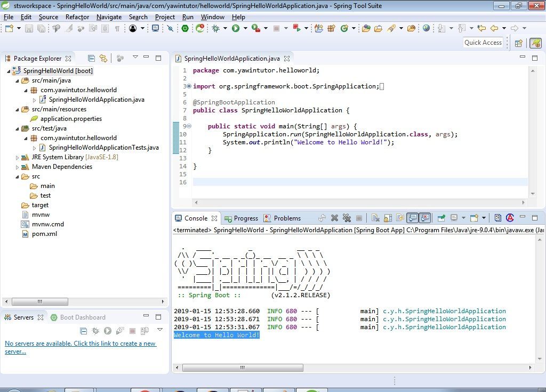Toggle Scroll Lock in the Console view
The height and width of the screenshot is (392, 546).
click(387, 217)
